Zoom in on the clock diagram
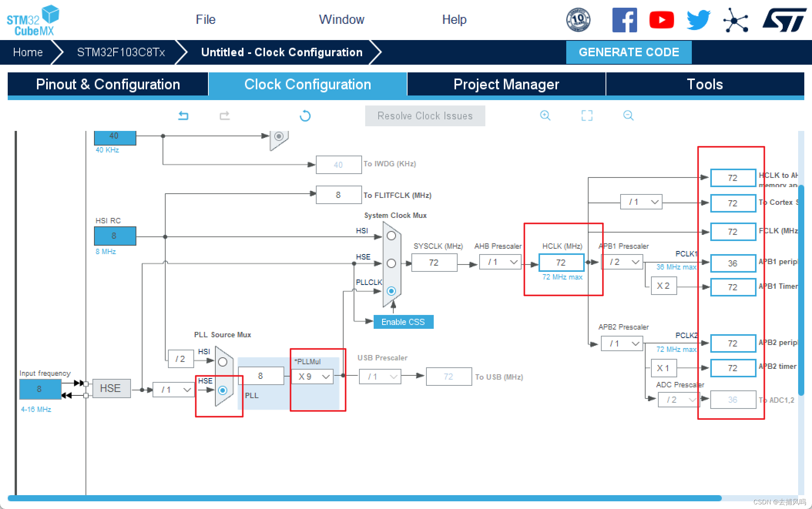812x509 pixels. tap(545, 115)
